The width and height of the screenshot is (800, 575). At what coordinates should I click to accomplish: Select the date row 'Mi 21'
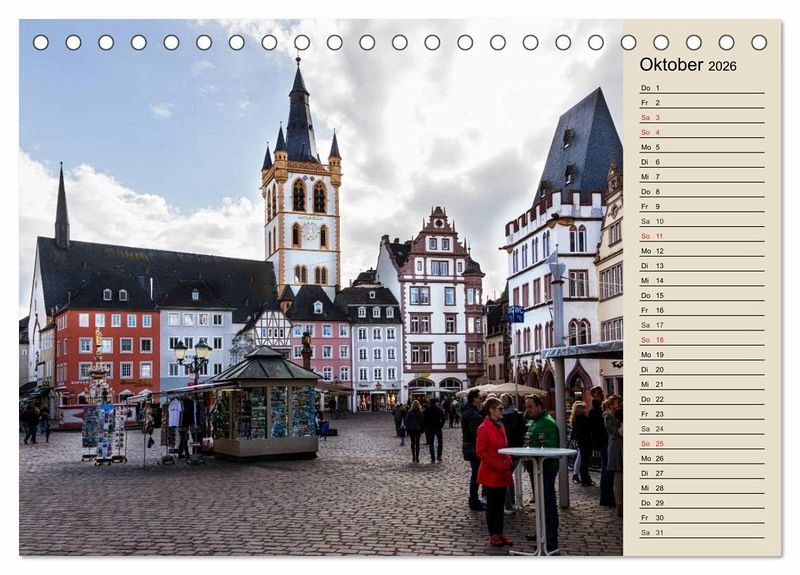702,384
